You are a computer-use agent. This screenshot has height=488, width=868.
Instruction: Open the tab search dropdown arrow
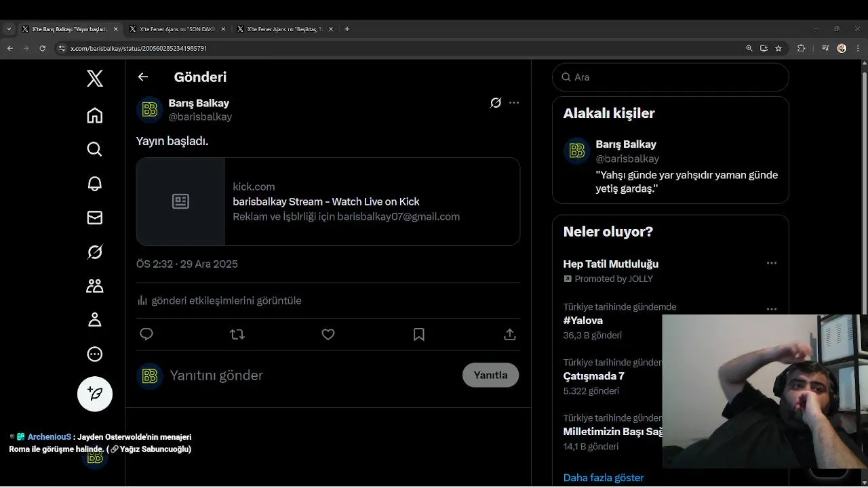pos(9,29)
